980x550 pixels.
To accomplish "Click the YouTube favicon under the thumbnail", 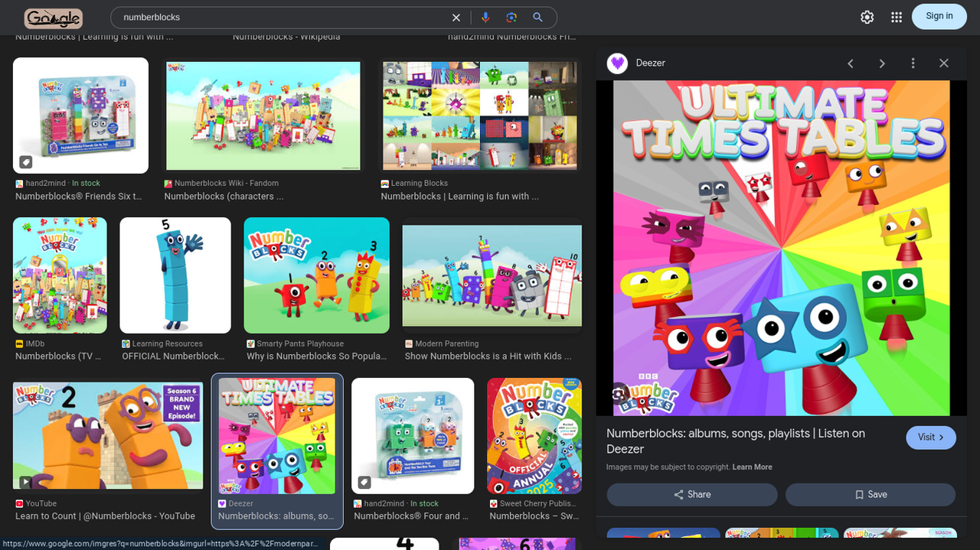I will [x=19, y=504].
